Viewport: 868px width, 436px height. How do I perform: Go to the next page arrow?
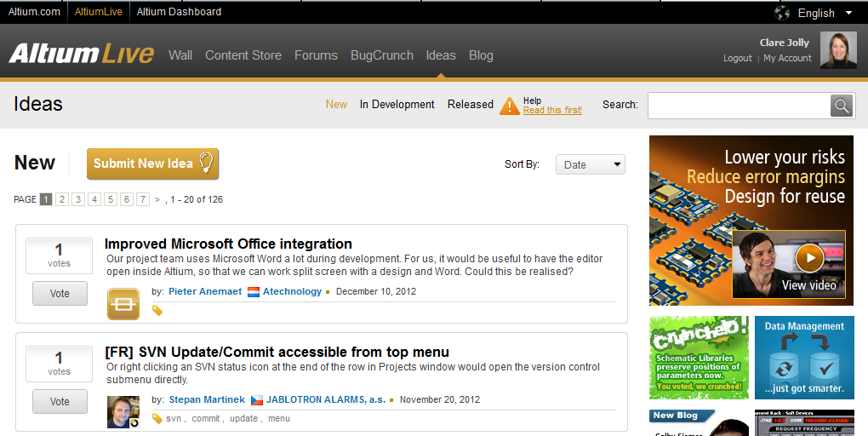tap(157, 199)
